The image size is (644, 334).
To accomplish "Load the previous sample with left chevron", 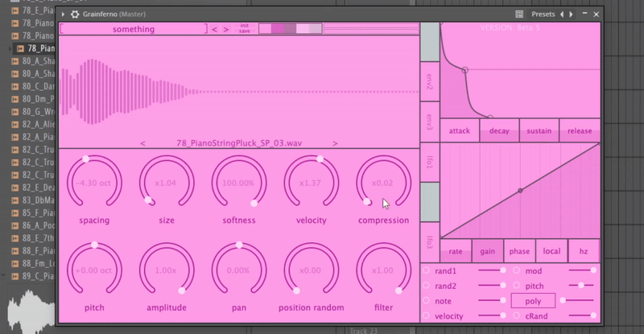I will [x=143, y=143].
